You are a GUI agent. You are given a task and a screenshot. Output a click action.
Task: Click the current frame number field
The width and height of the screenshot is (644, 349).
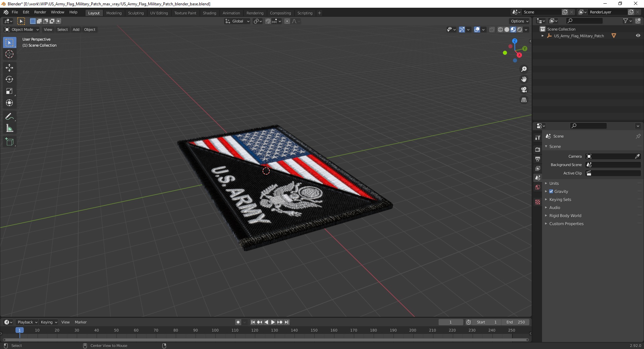pos(450,322)
